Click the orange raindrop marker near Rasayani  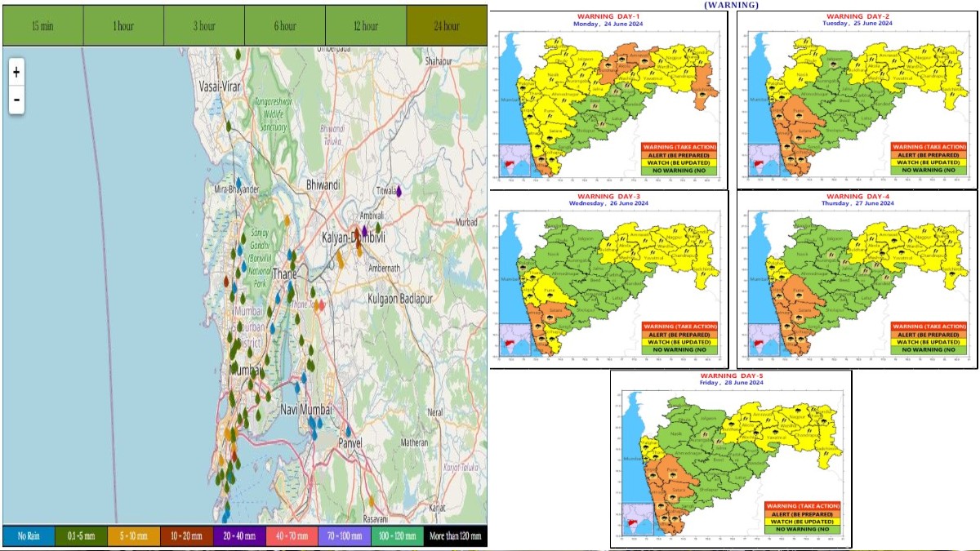click(x=372, y=503)
